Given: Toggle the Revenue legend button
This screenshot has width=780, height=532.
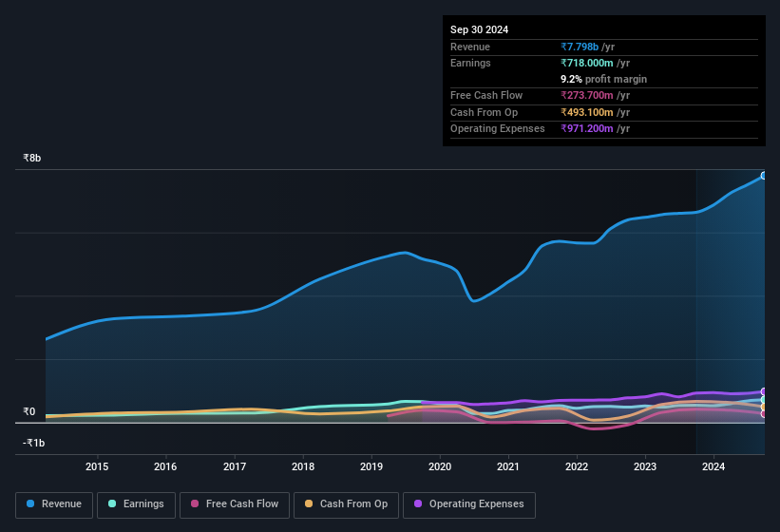Looking at the screenshot, I should [54, 504].
